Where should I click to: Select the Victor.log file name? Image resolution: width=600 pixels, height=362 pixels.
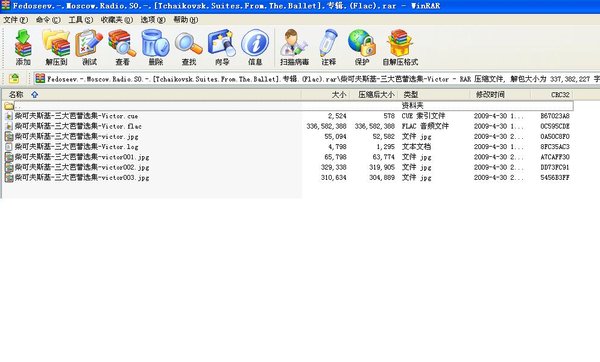pyautogui.click(x=76, y=147)
